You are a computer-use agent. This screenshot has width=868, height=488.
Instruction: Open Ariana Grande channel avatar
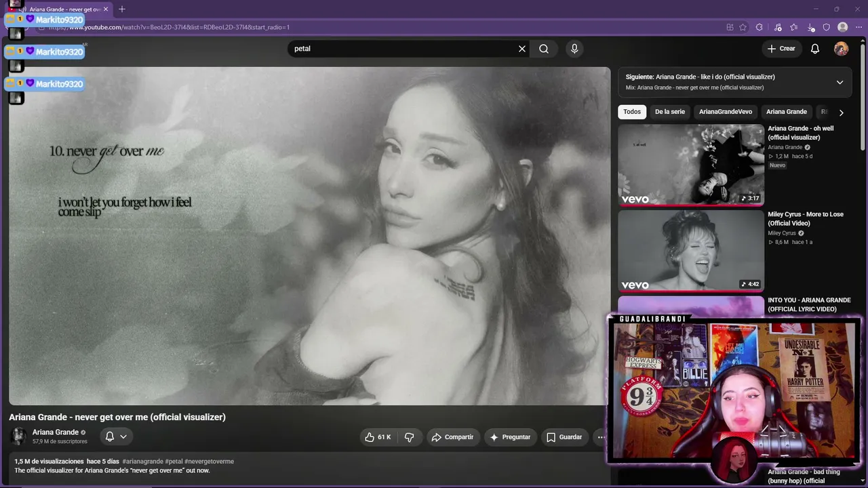pos(18,436)
